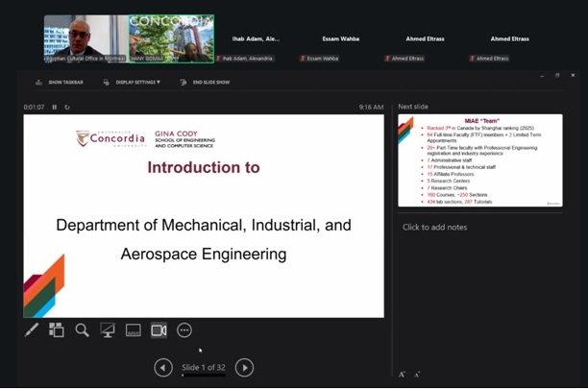
Task: Click the 'Click to add notes' area
Action: [434, 228]
